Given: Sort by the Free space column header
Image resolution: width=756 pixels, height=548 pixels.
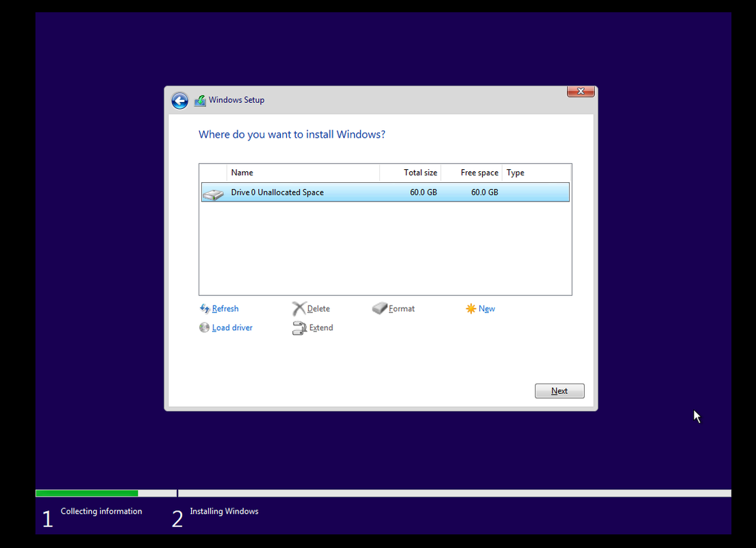Looking at the screenshot, I should pyautogui.click(x=472, y=173).
